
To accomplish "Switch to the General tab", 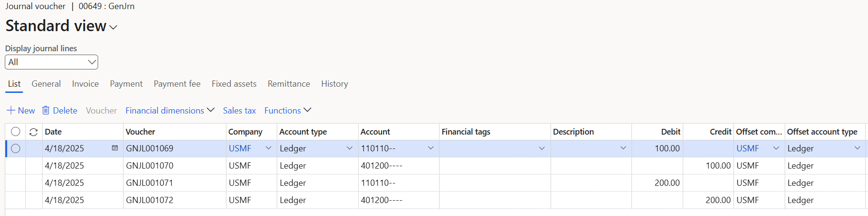I will 46,84.
